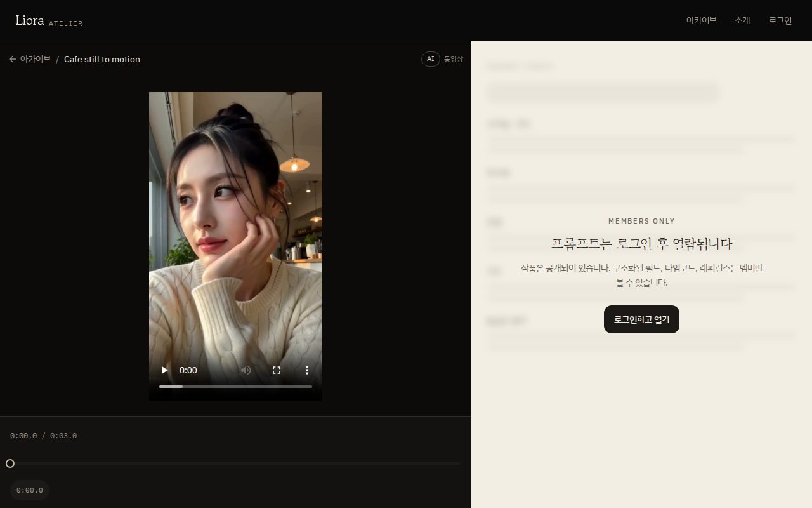Click the AI badge icon
The image size is (812, 508).
[x=430, y=59]
